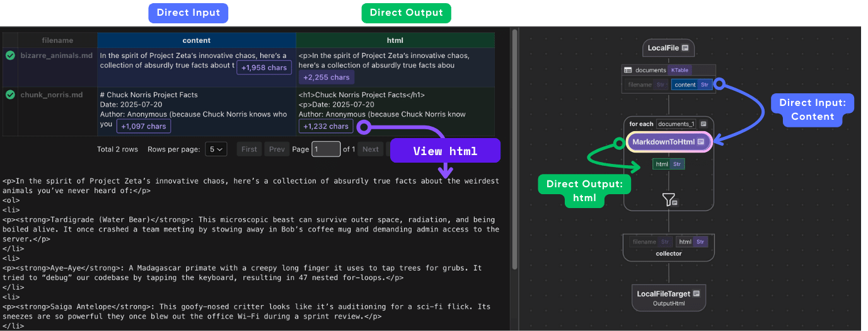Viewport: 868px width, 331px height.
Task: Select the html Str output port
Action: point(668,164)
